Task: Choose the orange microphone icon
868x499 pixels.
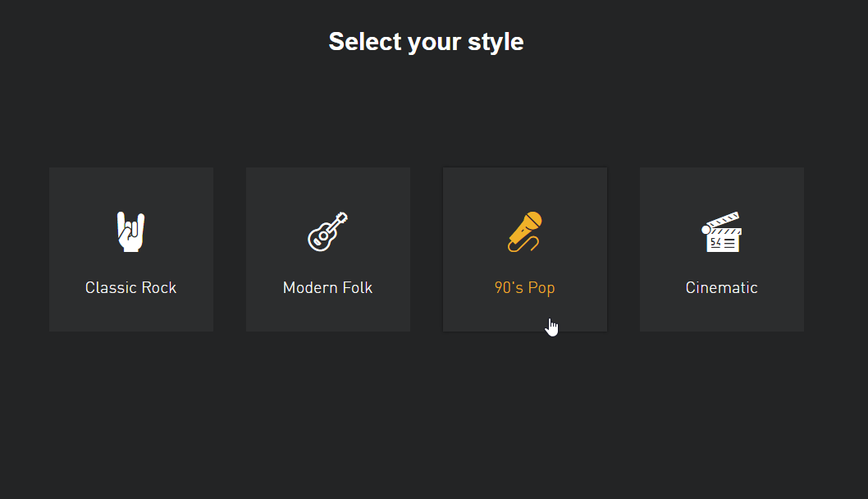Action: [x=525, y=231]
